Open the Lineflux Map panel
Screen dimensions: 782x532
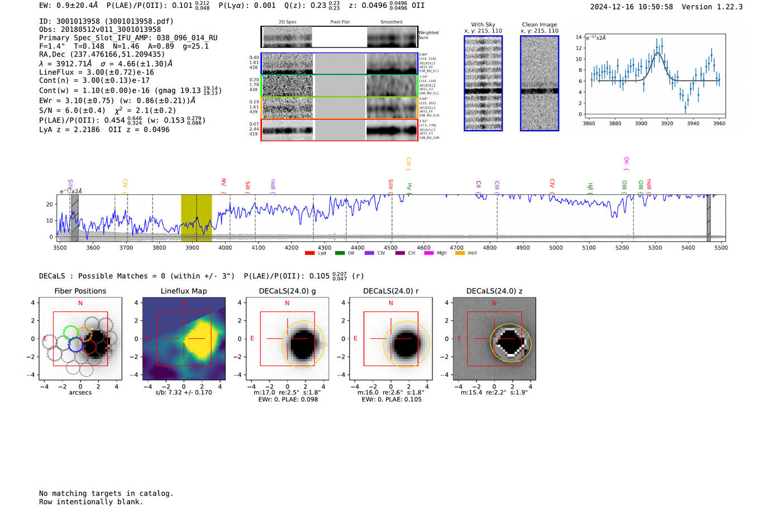tap(184, 339)
